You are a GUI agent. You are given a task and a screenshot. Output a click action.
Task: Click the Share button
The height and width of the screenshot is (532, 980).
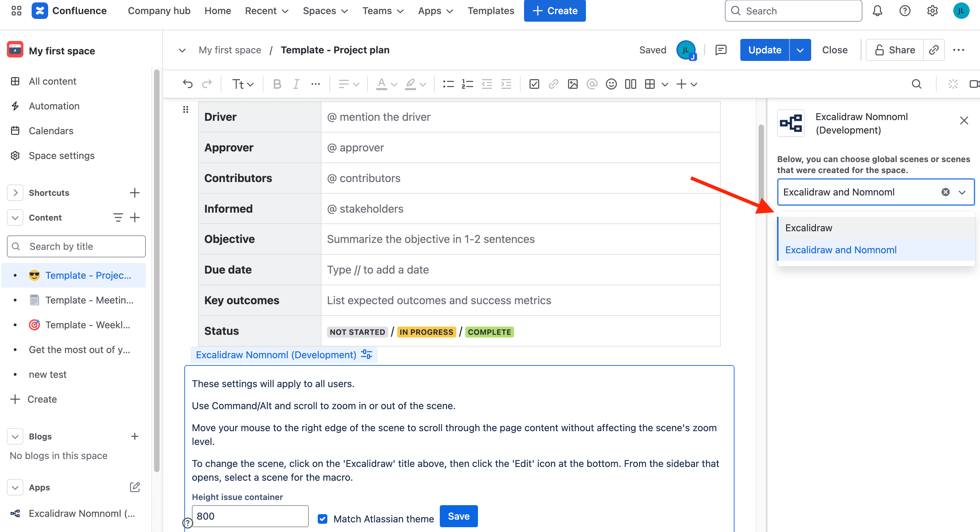tap(894, 50)
